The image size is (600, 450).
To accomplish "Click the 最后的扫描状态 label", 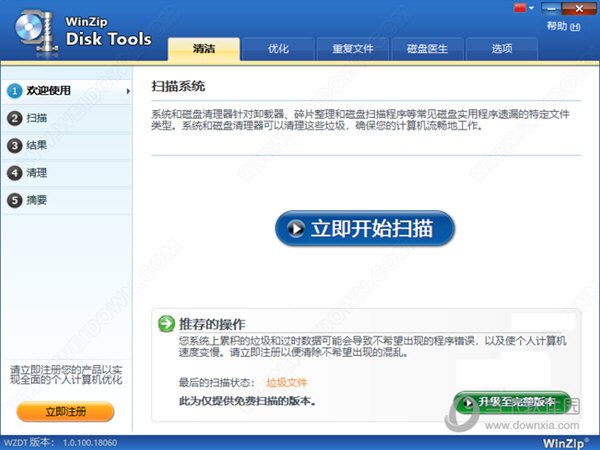I will pos(217,382).
